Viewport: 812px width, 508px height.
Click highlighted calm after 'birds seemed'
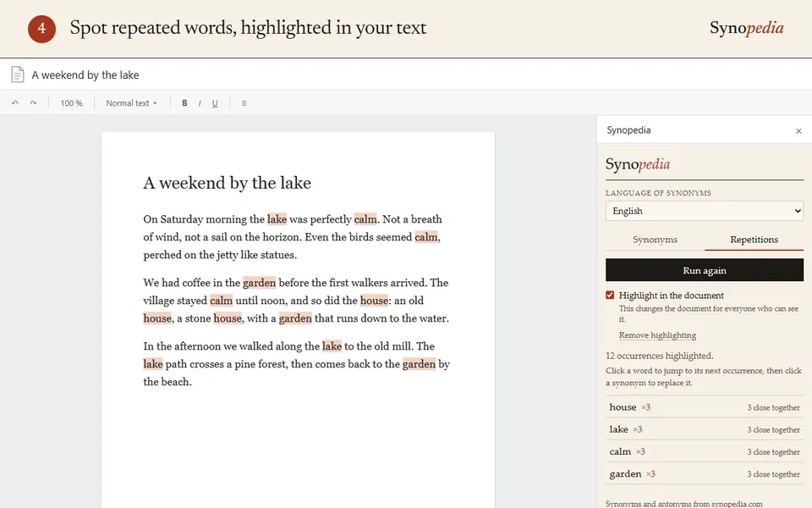426,237
